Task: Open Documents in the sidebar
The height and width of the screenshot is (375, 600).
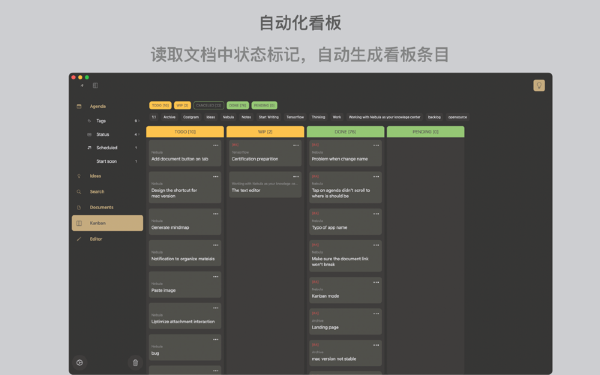Action: coord(101,207)
